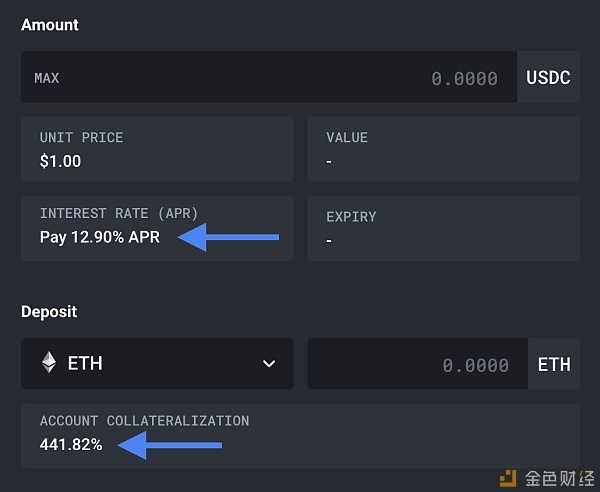Click the USDC currency label
This screenshot has height=492, width=600.
coord(548,77)
